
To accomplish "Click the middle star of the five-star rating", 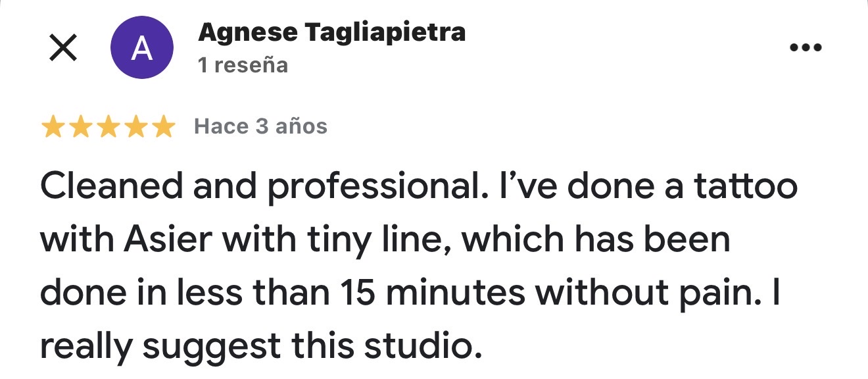I will click(x=108, y=126).
